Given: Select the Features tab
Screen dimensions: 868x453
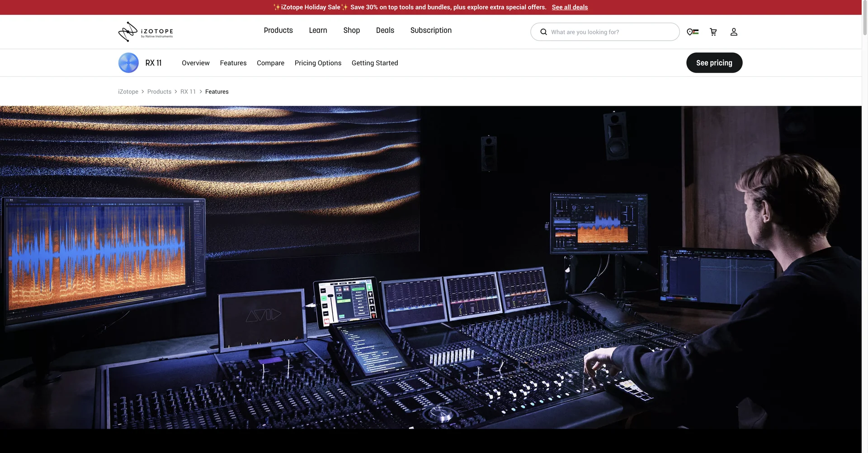Looking at the screenshot, I should [233, 63].
